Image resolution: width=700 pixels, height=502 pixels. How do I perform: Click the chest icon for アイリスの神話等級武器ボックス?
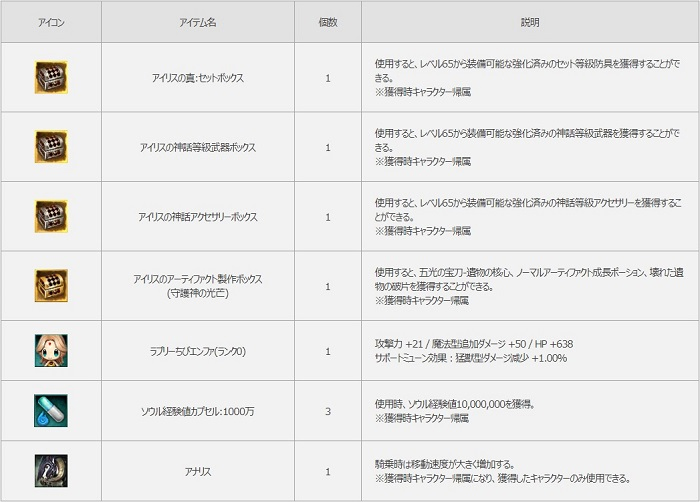51,147
